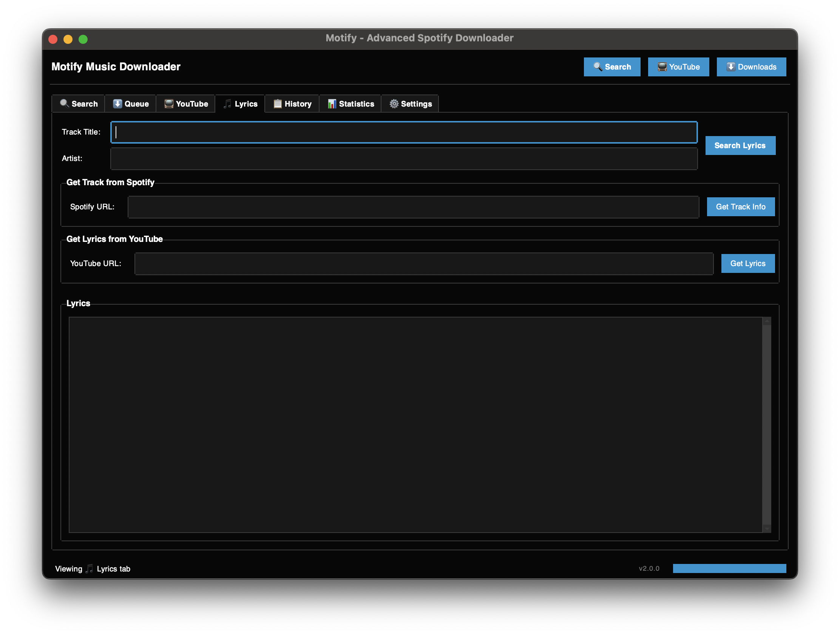Viewport: 840px width, 635px height.
Task: Click inside the Lyrics text area
Action: click(415, 424)
